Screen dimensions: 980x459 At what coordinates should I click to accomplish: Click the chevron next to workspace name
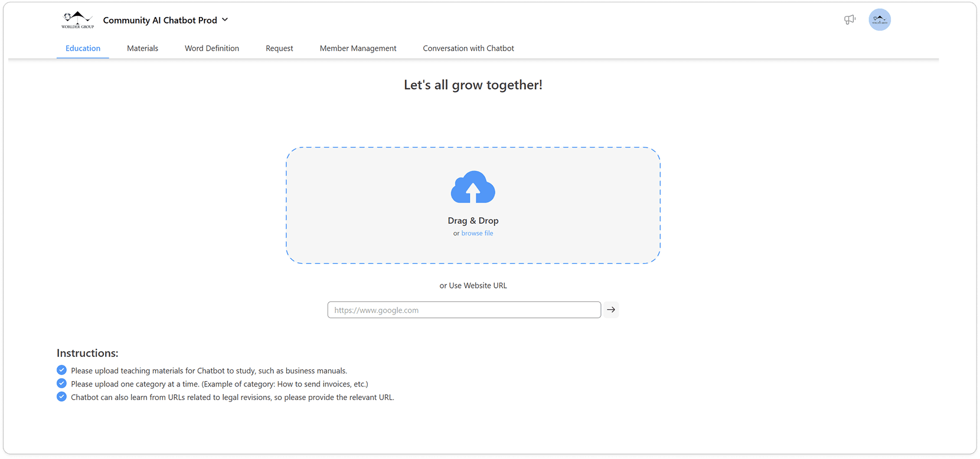(225, 20)
